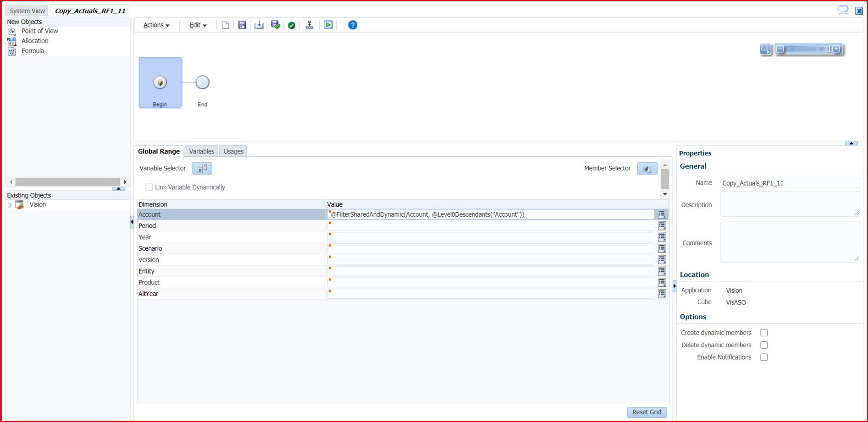Check Create dynamic members option
The image size is (868, 422).
click(764, 333)
